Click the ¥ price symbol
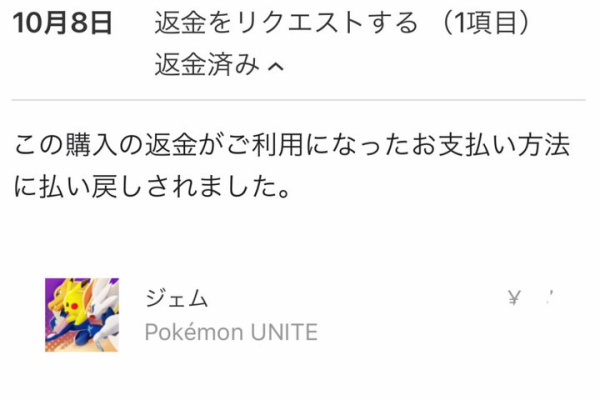This screenshot has height=400, width=600. pyautogui.click(x=514, y=297)
